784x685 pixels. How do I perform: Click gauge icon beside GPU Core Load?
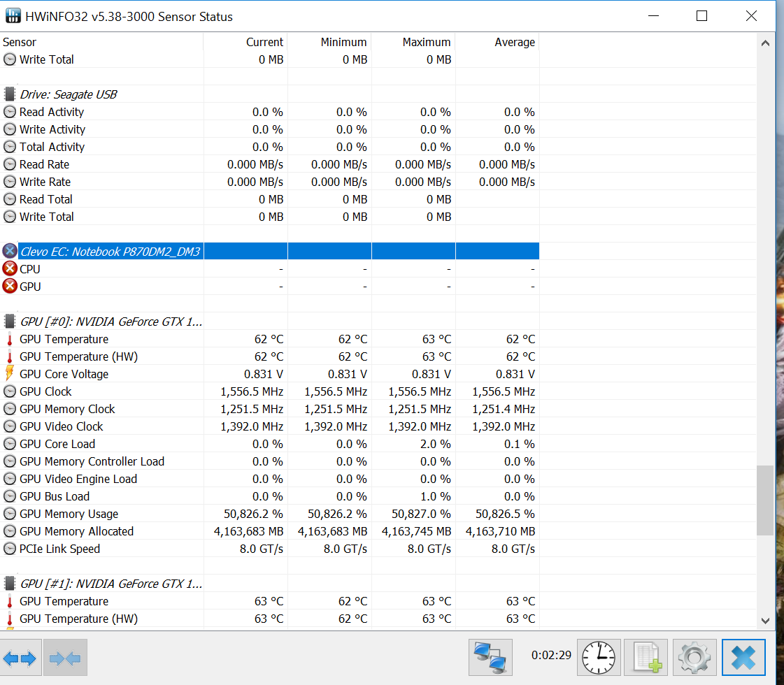pyautogui.click(x=10, y=444)
